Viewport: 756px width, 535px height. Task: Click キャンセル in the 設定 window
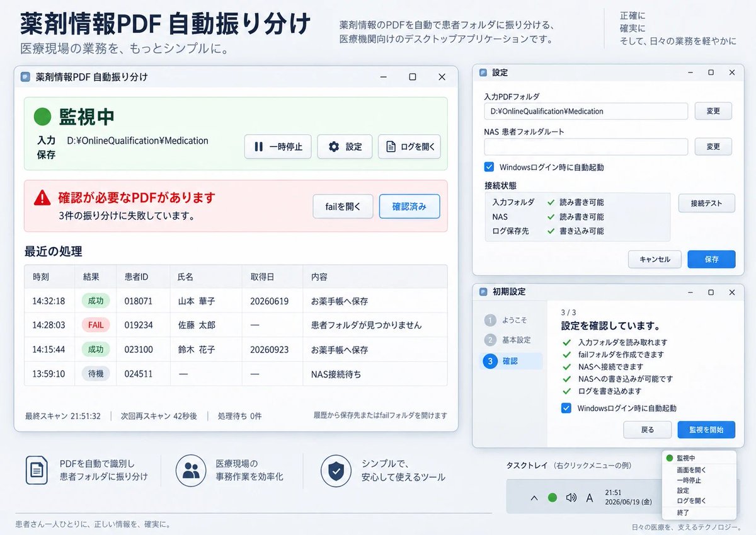click(654, 259)
